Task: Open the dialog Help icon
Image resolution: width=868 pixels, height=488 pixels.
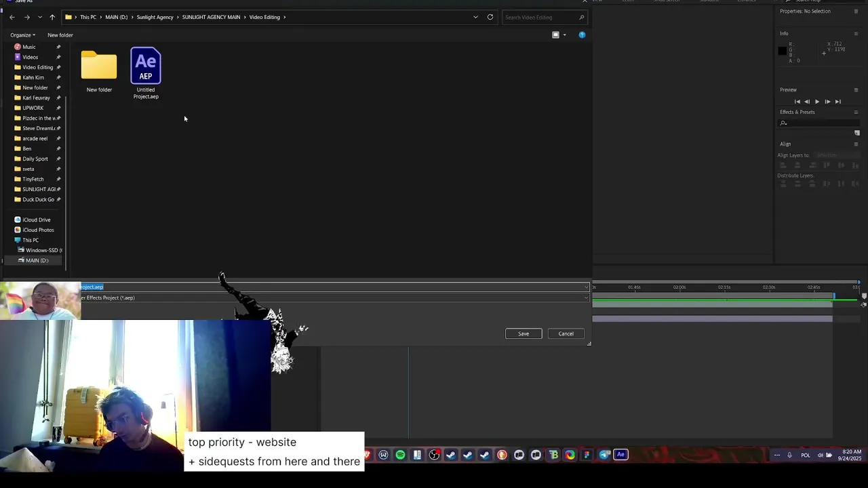Action: coord(582,35)
